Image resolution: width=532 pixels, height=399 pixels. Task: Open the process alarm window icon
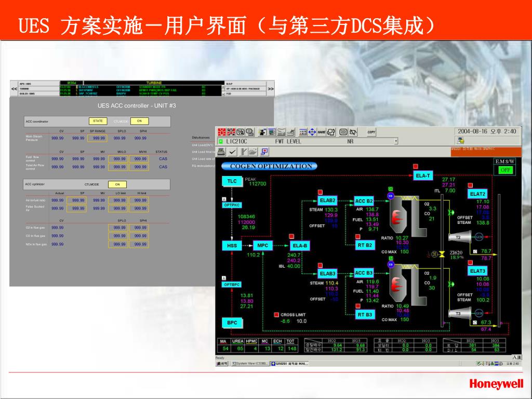222,132
